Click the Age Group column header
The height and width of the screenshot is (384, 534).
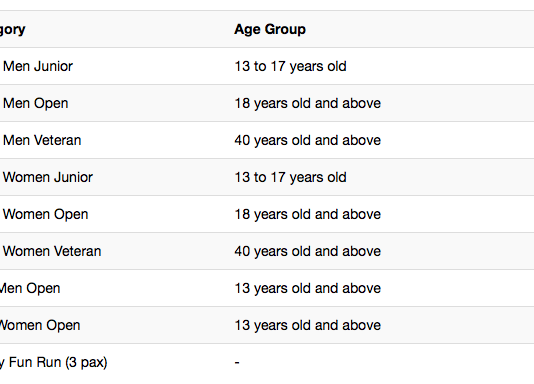(x=270, y=30)
